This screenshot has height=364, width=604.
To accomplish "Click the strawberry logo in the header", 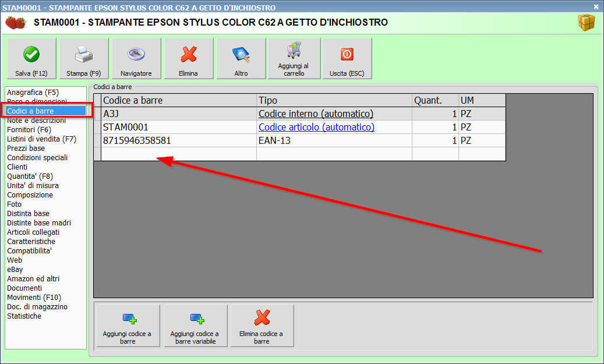I will point(15,22).
